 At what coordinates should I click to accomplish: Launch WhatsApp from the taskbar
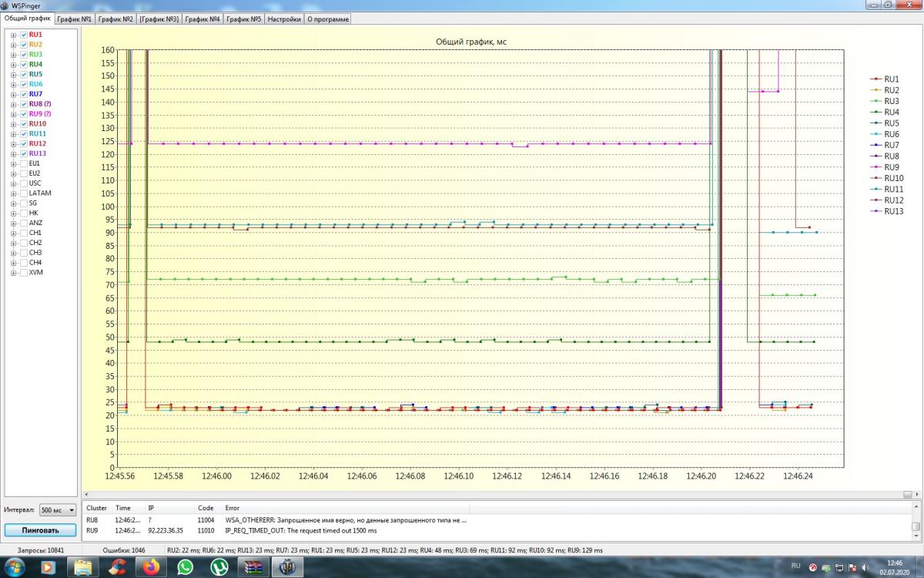(185, 567)
